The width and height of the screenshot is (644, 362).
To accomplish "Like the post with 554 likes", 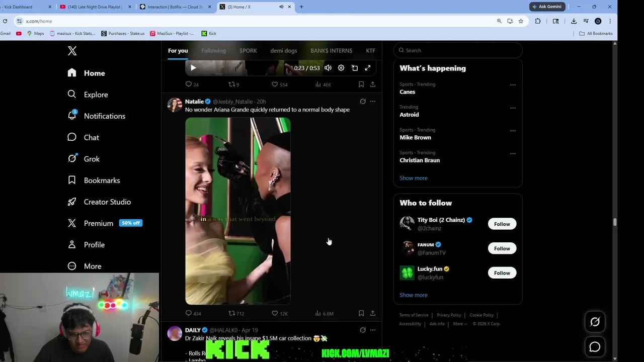I will click(x=280, y=84).
